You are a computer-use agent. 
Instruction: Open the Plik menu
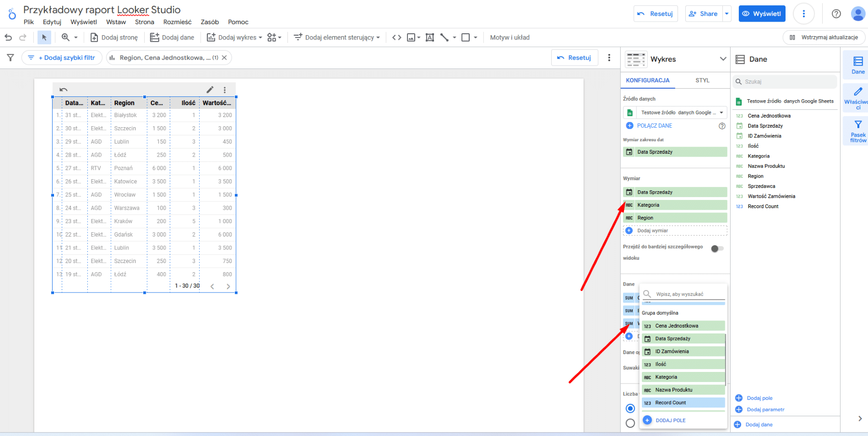click(29, 22)
